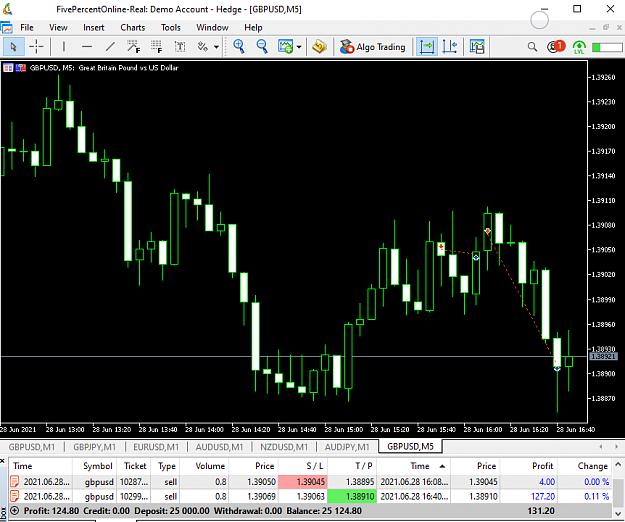Open the Insert menu
This screenshot has height=522, width=625.
94,27
